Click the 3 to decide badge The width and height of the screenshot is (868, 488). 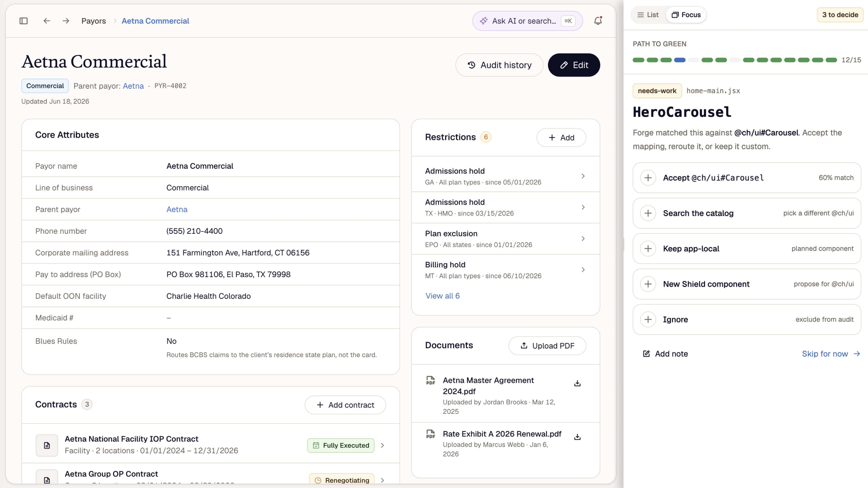click(x=840, y=15)
